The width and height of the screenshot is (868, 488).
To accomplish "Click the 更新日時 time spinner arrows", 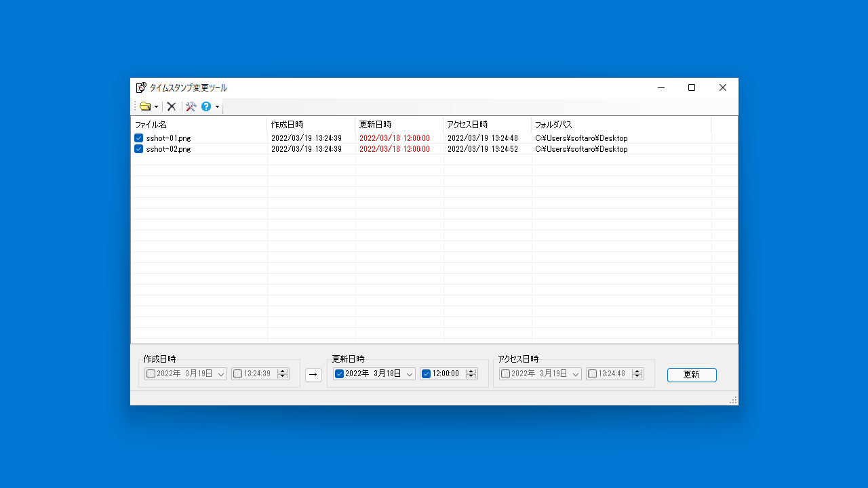I will click(471, 373).
